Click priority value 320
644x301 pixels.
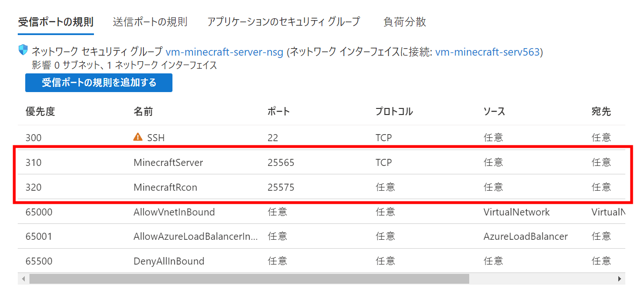click(34, 187)
